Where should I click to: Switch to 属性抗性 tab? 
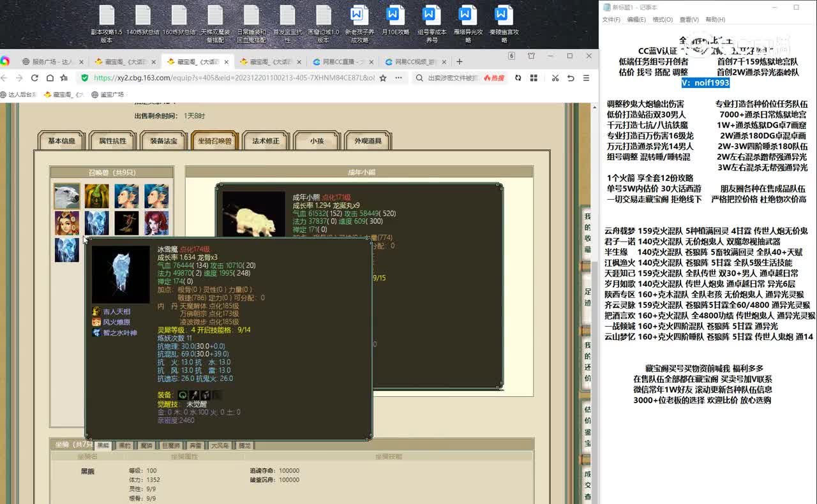coord(113,141)
